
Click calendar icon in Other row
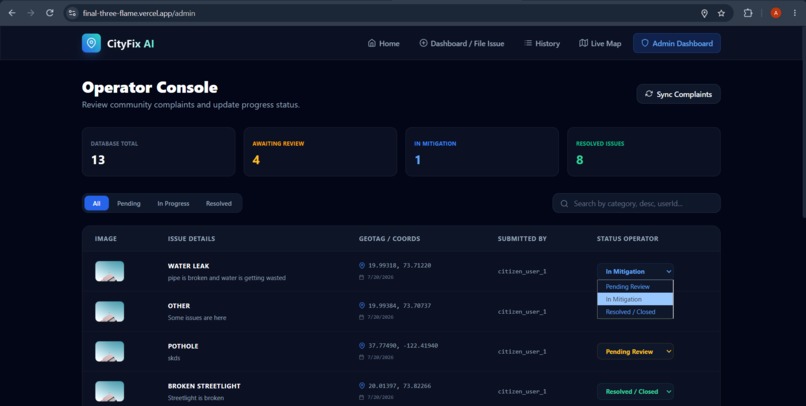coord(361,317)
